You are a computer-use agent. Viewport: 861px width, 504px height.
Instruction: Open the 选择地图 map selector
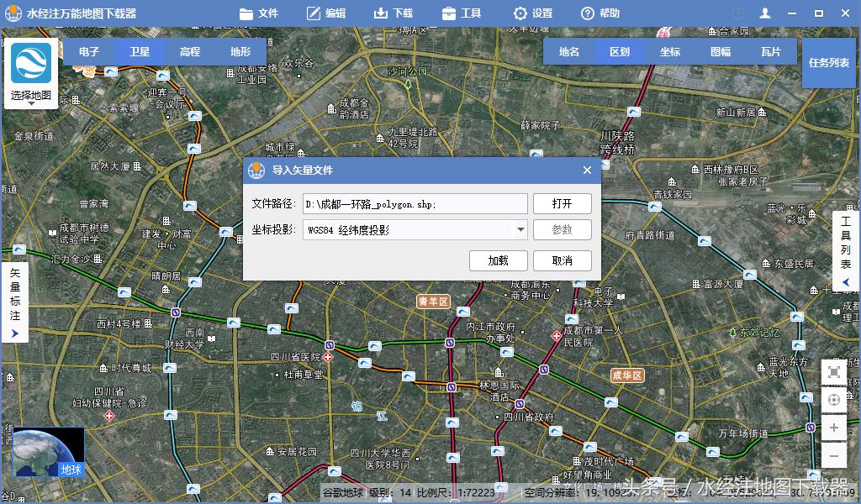pos(30,71)
